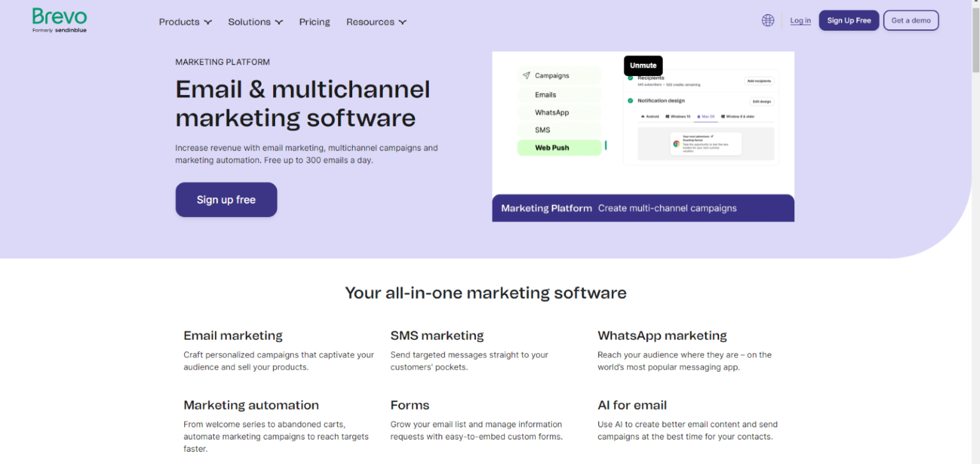Screen dimensions: 980x464
Task: Unmute the demo video
Action: pyautogui.click(x=643, y=66)
